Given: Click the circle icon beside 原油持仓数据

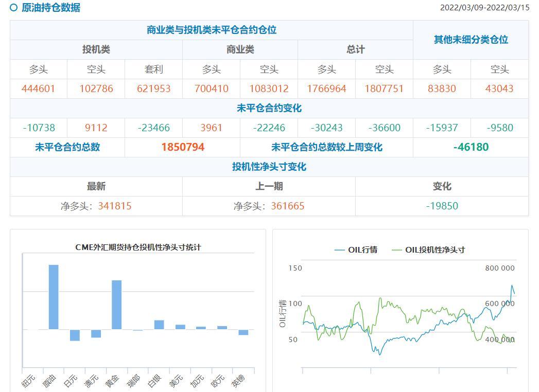Looking at the screenshot, I should 14,8.
